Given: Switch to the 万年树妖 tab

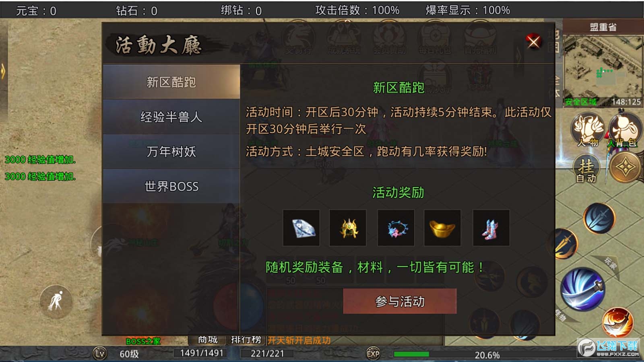Looking at the screenshot, I should point(171,151).
